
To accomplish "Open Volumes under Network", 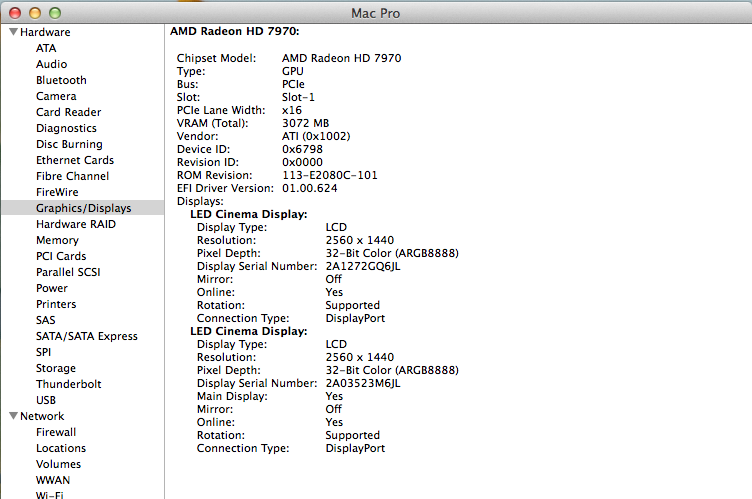I will point(59,464).
